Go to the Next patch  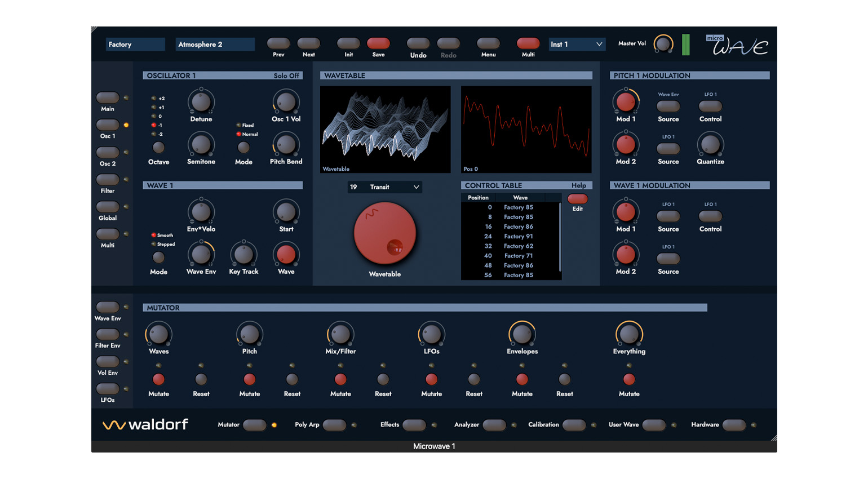coord(308,43)
